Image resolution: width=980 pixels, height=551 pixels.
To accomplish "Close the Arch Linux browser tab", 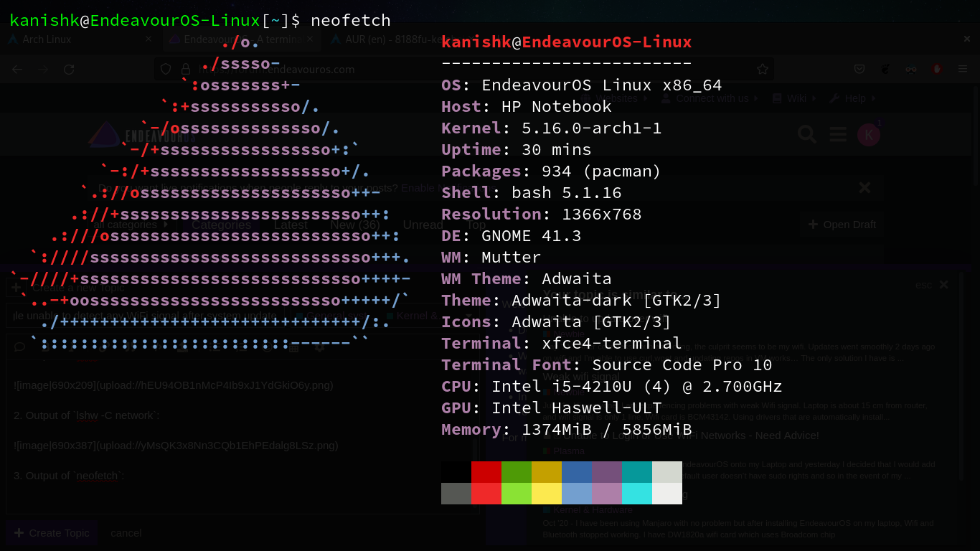I will pos(149,39).
